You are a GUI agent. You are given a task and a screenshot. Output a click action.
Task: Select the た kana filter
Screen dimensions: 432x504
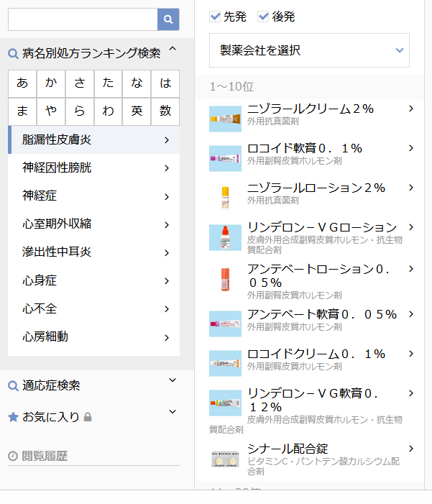coord(108,83)
